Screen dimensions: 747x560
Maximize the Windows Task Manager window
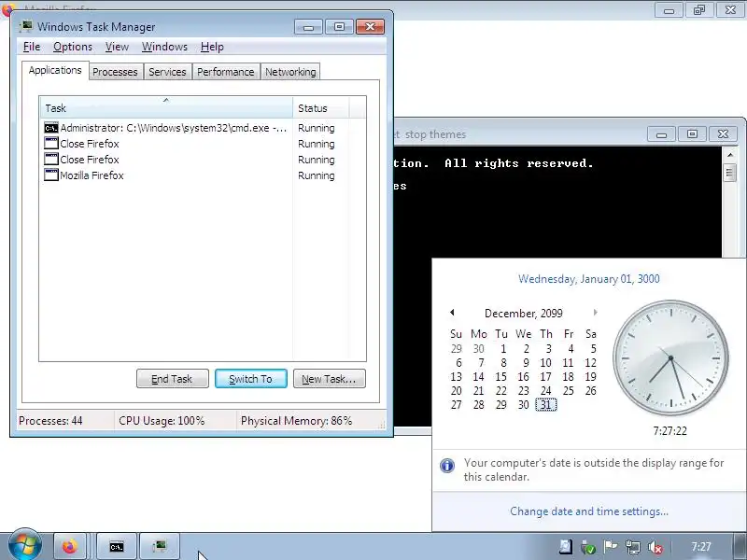pos(339,27)
